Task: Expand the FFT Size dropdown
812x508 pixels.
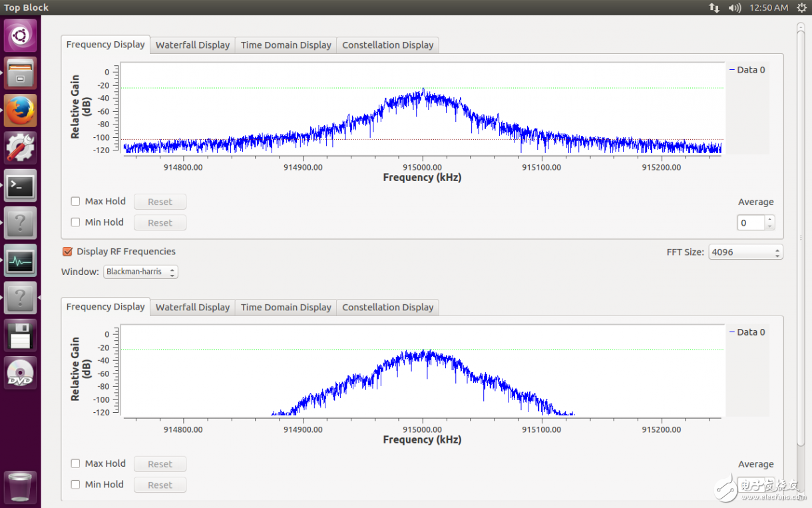Action: (x=745, y=252)
